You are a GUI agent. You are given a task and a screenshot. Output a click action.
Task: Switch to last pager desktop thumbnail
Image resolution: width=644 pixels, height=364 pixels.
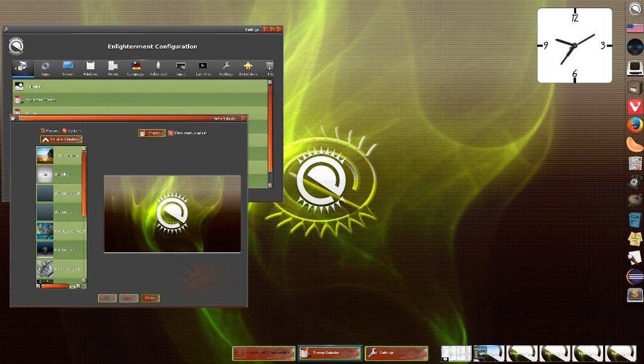621,353
